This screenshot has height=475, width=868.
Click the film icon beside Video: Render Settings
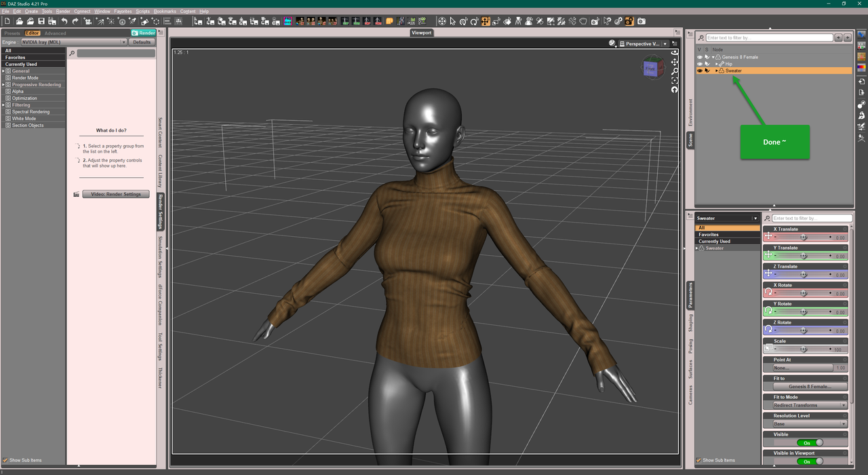[77, 194]
